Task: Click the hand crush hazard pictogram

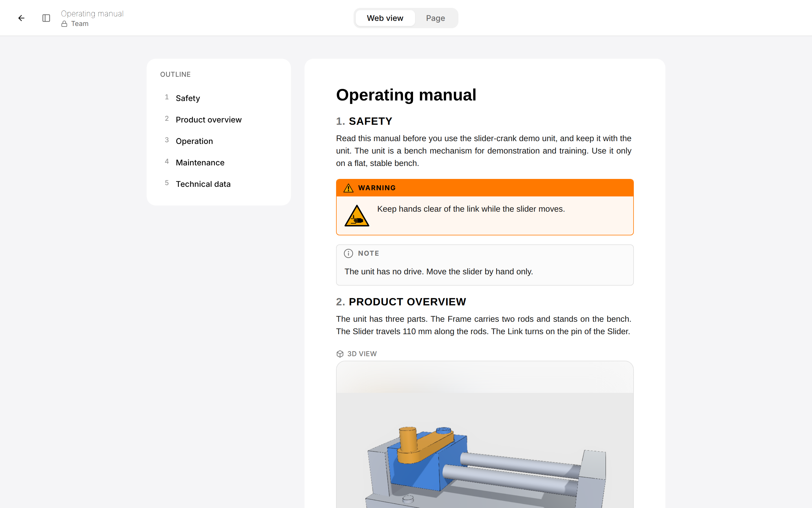Action: point(357,216)
